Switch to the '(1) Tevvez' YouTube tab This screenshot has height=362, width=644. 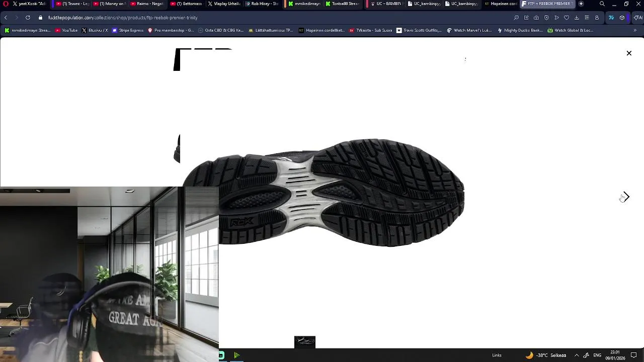tap(73, 4)
